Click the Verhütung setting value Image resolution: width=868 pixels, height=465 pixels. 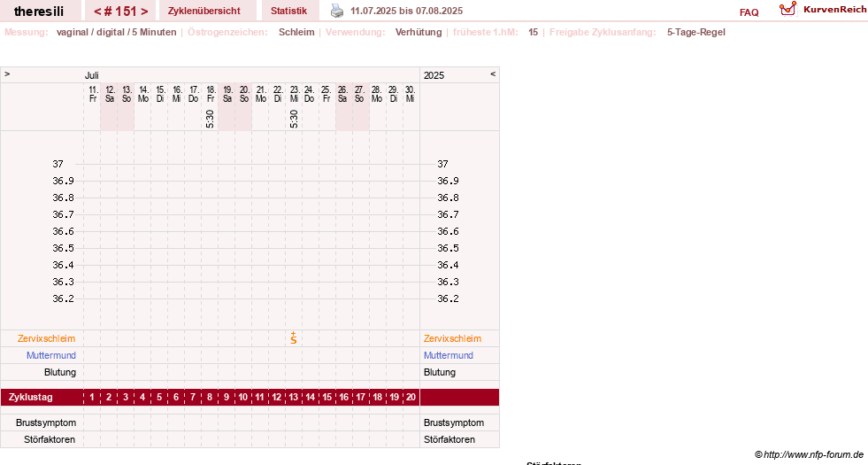419,32
